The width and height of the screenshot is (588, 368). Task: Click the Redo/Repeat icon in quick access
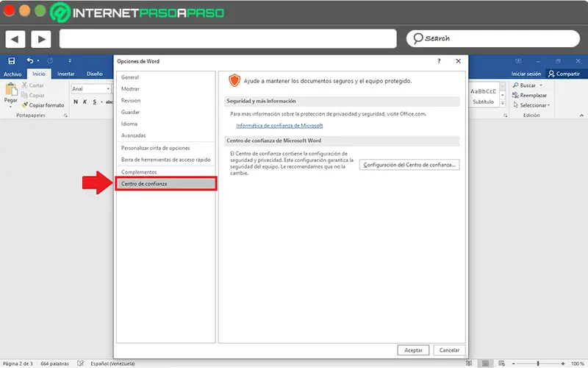(x=50, y=60)
